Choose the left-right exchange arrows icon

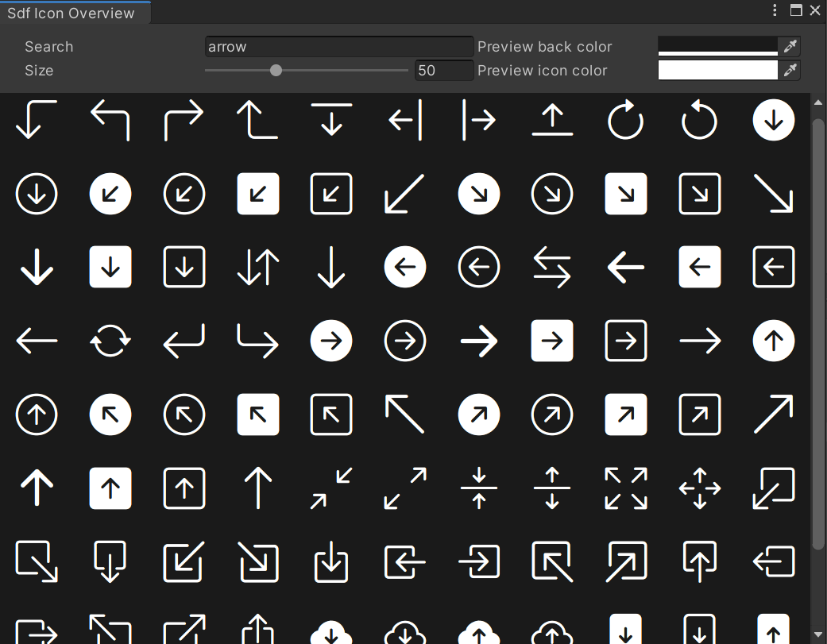[x=552, y=267]
